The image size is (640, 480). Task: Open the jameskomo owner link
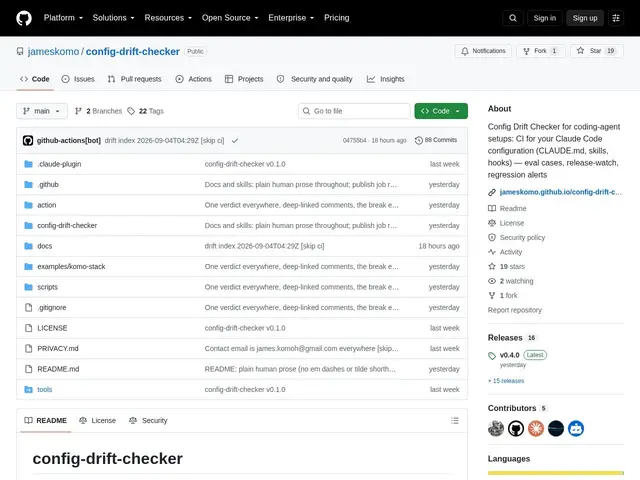point(53,51)
